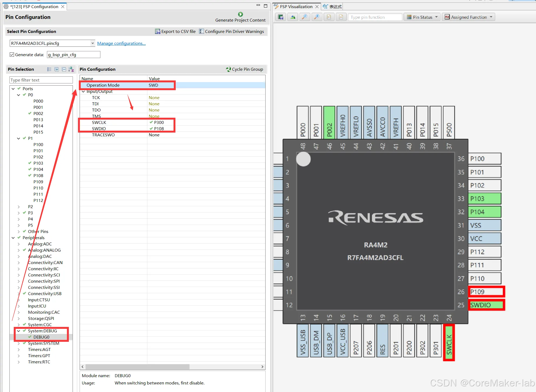This screenshot has height=392, width=536.
Task: Click the SWCLK pin 24 on chip
Action: (x=449, y=342)
